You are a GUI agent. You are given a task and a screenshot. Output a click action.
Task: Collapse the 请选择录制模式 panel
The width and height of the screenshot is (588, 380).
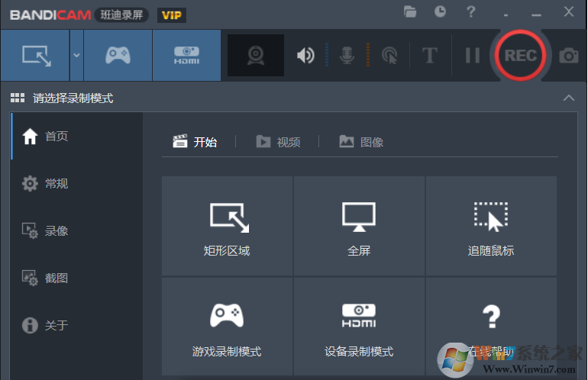[x=569, y=98]
